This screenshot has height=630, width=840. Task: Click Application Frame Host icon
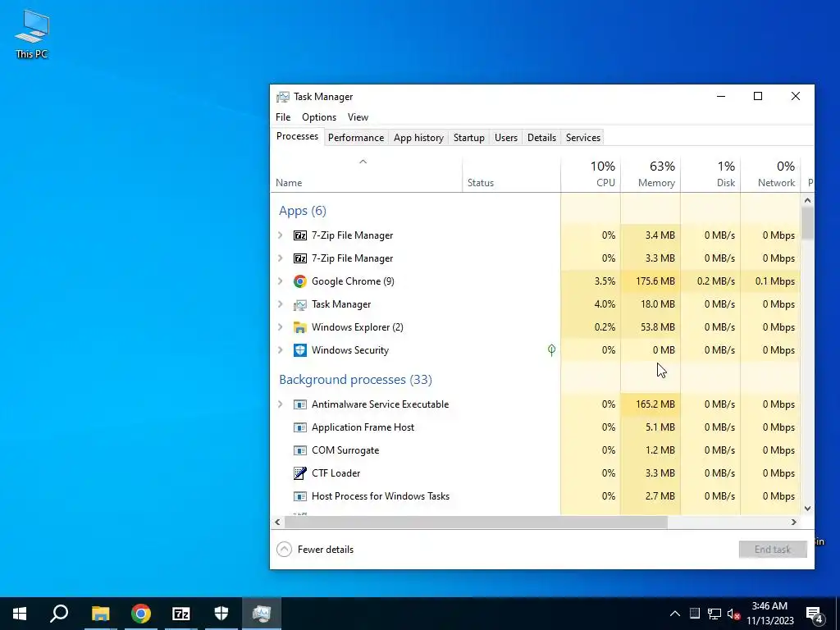tap(300, 427)
